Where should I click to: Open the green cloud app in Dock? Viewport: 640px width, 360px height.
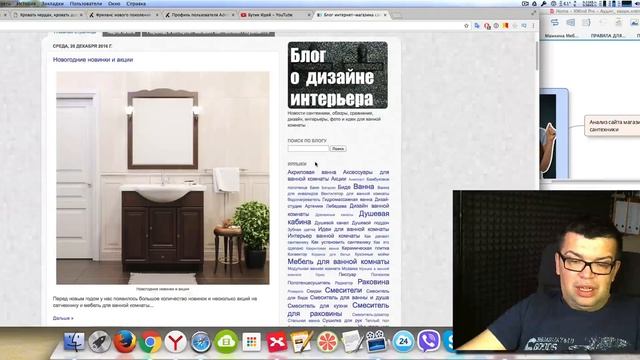(x=226, y=342)
